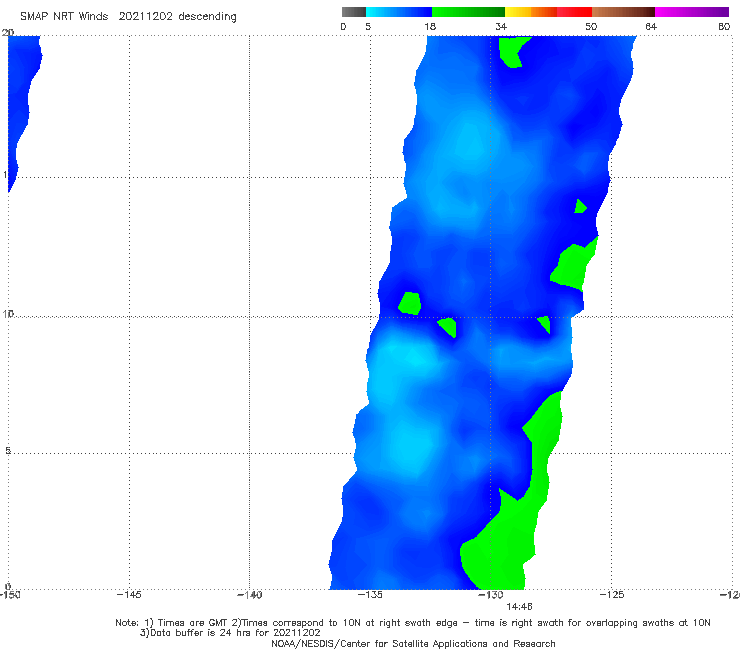This screenshot has height=650, width=740.
Task: Click the magenta-purple segment of the color bar
Action: click(x=692, y=12)
